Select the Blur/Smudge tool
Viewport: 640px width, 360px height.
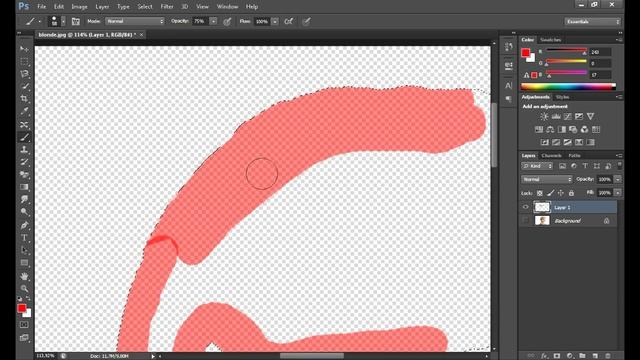(x=24, y=200)
